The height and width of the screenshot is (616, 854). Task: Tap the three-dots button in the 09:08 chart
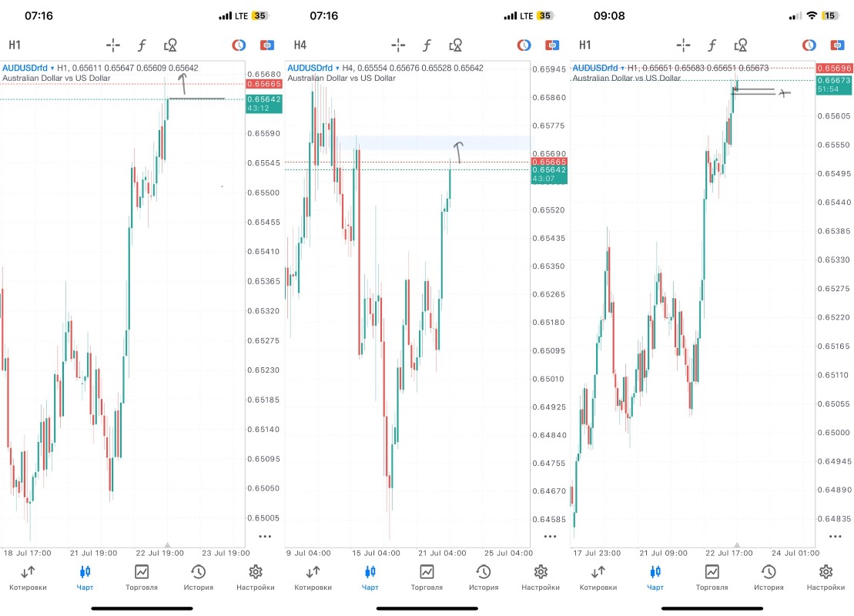pos(835,536)
